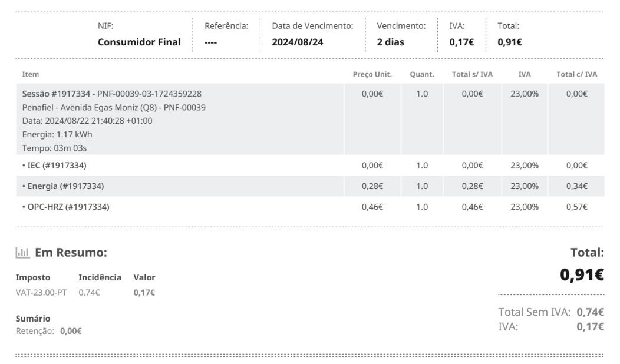Click the Preço Unit. column header

pyautogui.click(x=372, y=74)
